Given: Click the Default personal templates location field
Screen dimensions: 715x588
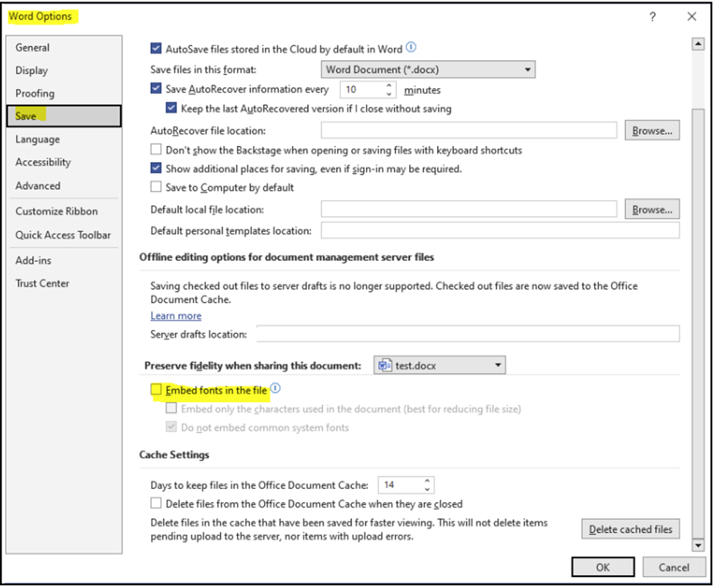Looking at the screenshot, I should tap(500, 231).
